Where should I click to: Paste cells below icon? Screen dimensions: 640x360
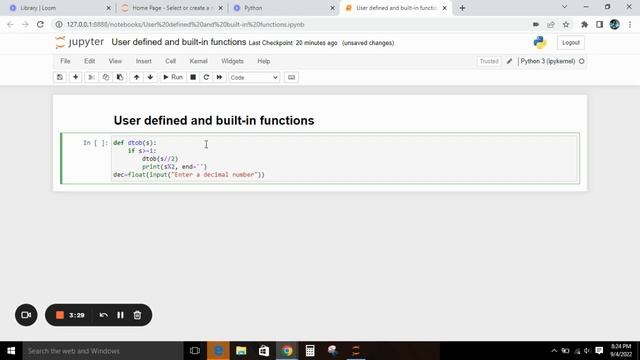coord(120,77)
